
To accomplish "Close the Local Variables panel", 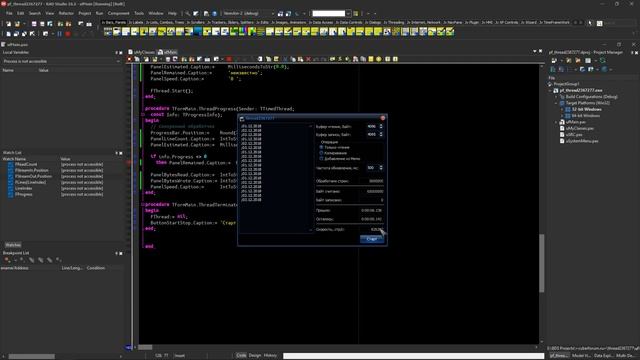I will (x=121, y=53).
